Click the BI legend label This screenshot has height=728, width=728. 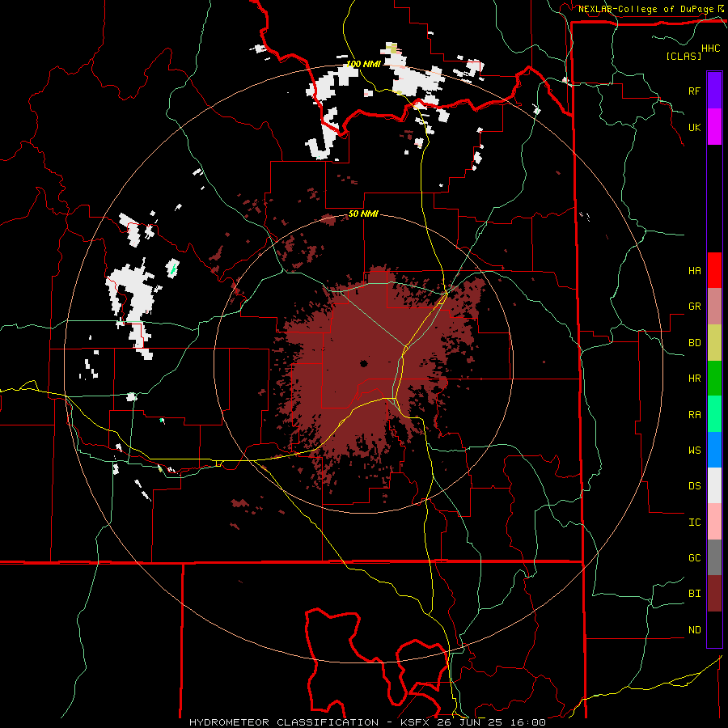[694, 594]
